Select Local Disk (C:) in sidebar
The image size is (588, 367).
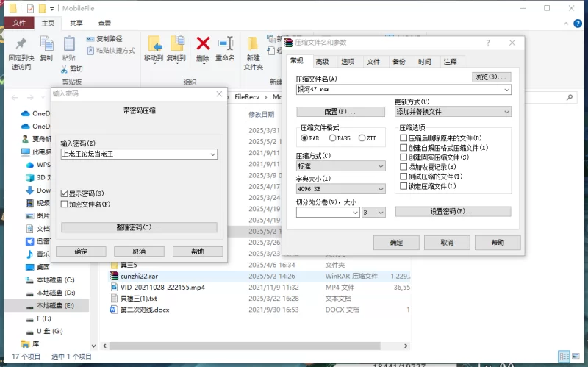[50, 280]
